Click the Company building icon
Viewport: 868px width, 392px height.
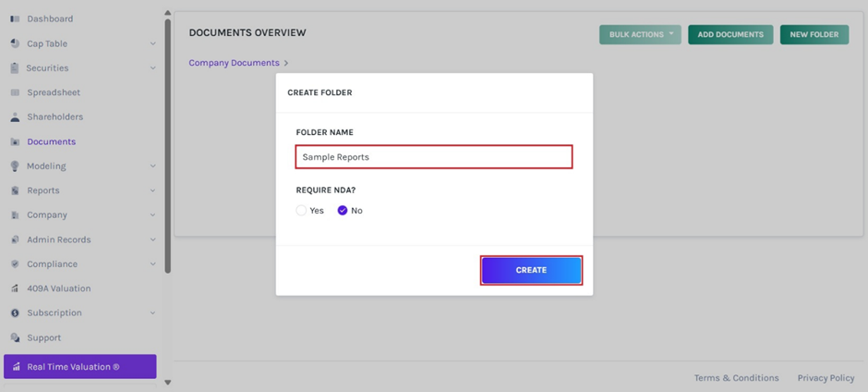[x=15, y=214]
